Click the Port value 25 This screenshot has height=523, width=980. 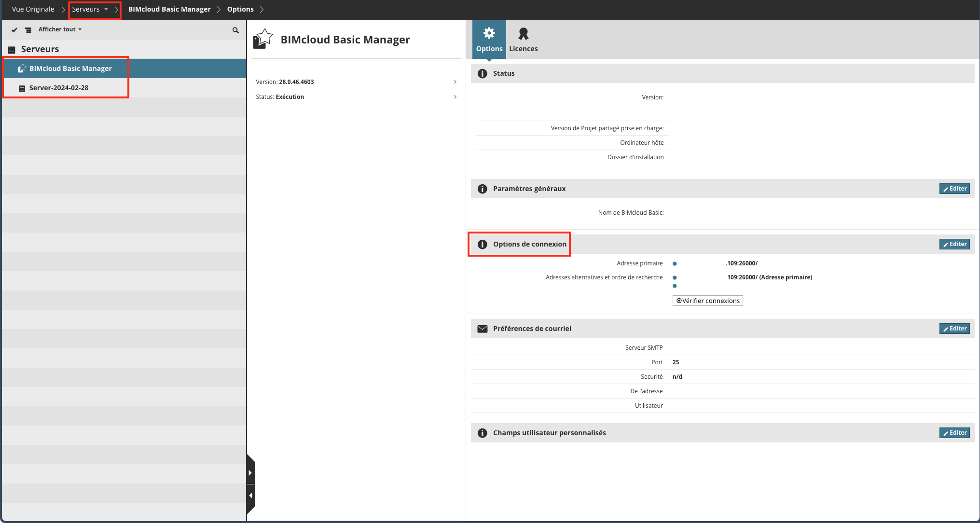[x=676, y=362]
